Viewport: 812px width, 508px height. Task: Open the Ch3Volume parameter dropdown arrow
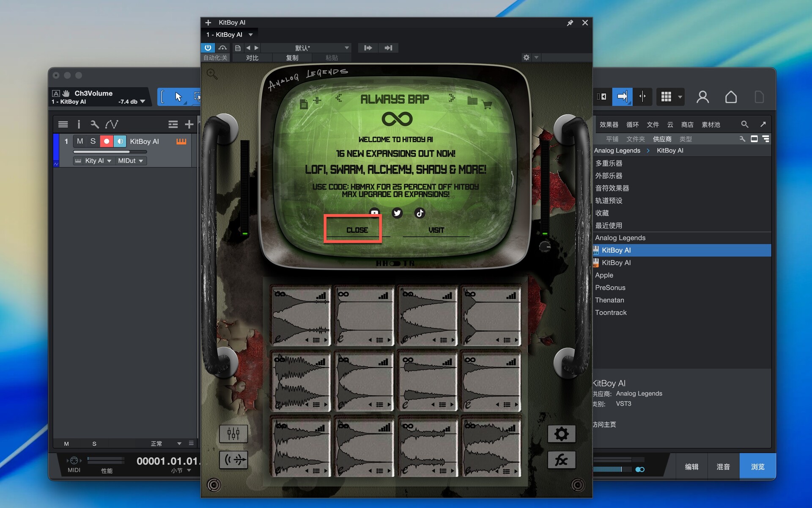[x=143, y=102]
